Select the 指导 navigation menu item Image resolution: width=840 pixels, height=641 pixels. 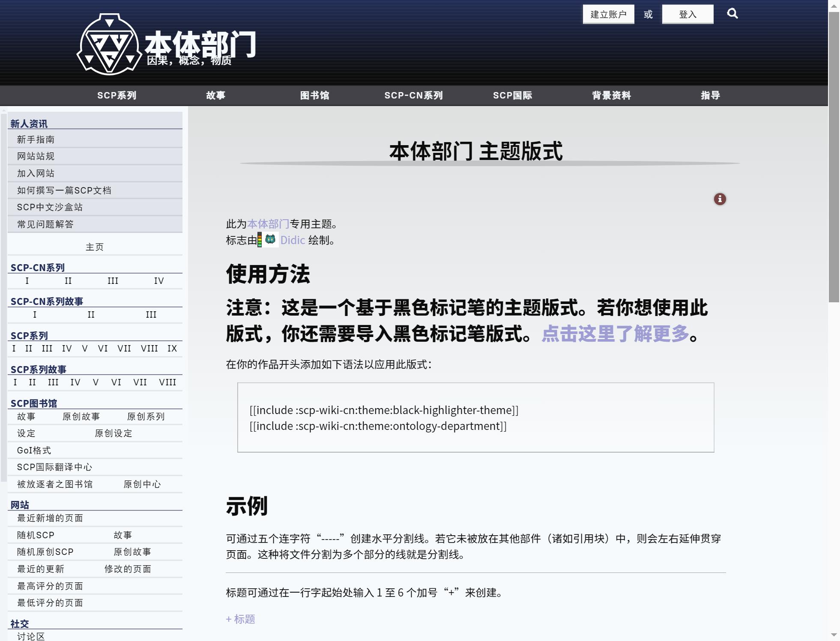coord(710,95)
